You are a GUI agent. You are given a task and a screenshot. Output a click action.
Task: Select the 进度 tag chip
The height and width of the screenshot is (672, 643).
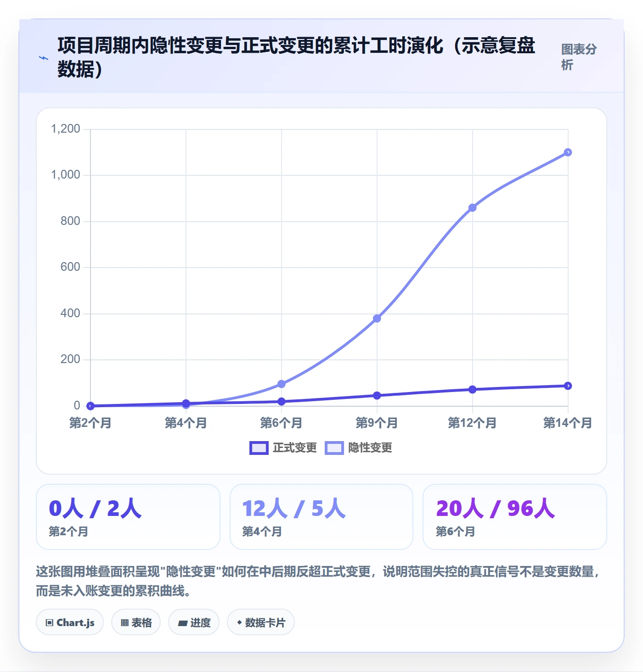coord(194,622)
